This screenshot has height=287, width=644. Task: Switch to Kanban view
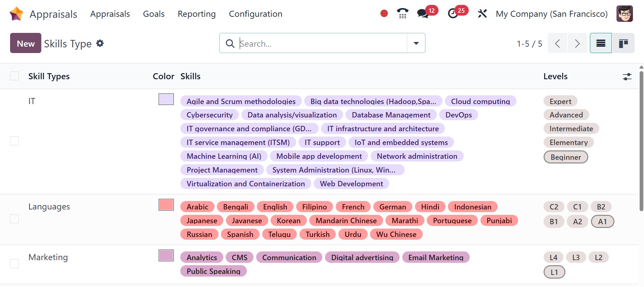point(623,43)
